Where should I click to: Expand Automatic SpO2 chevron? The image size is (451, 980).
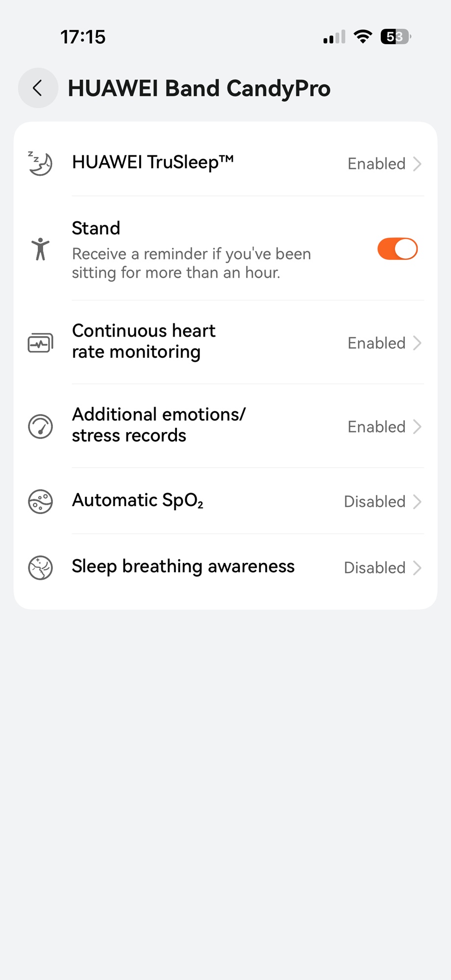[x=417, y=502]
